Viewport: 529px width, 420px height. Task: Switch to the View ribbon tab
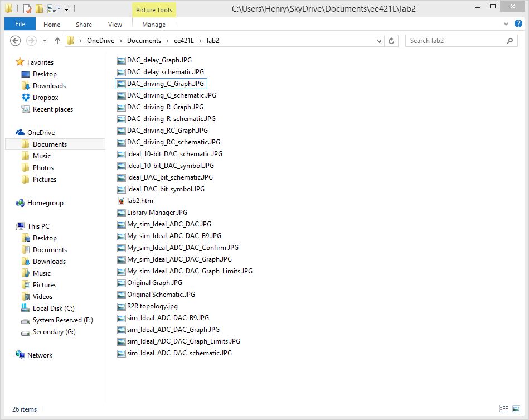115,25
